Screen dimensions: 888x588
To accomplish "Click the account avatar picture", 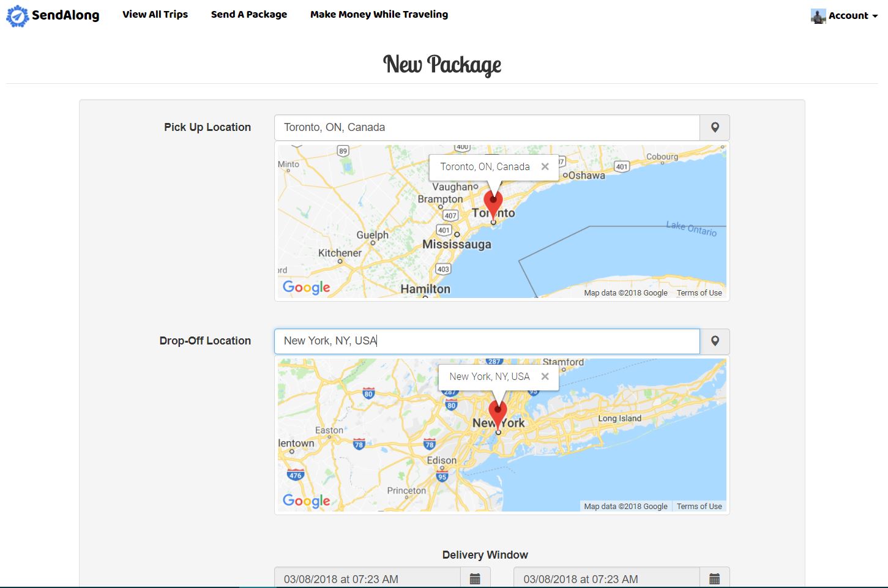I will 818,16.
